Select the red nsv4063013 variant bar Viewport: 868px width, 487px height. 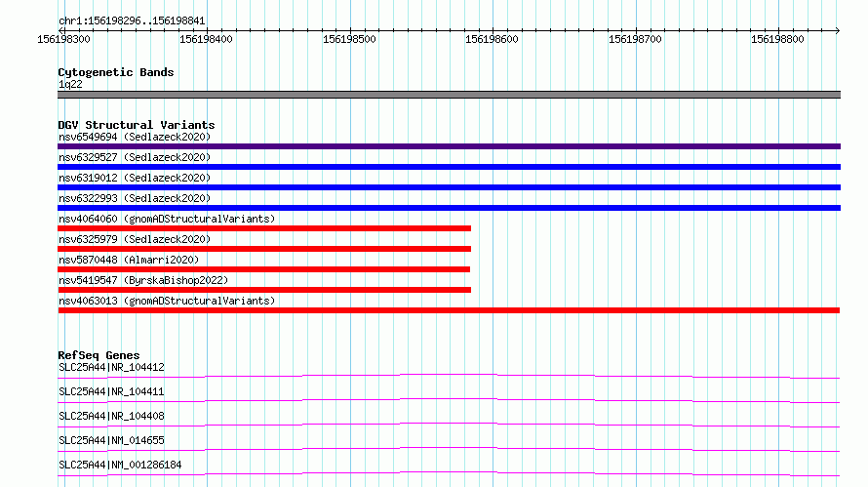pos(449,310)
